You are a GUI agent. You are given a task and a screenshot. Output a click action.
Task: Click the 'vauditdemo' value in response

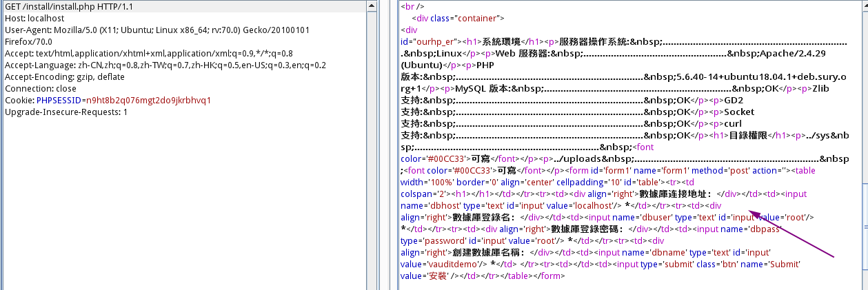click(x=443, y=265)
